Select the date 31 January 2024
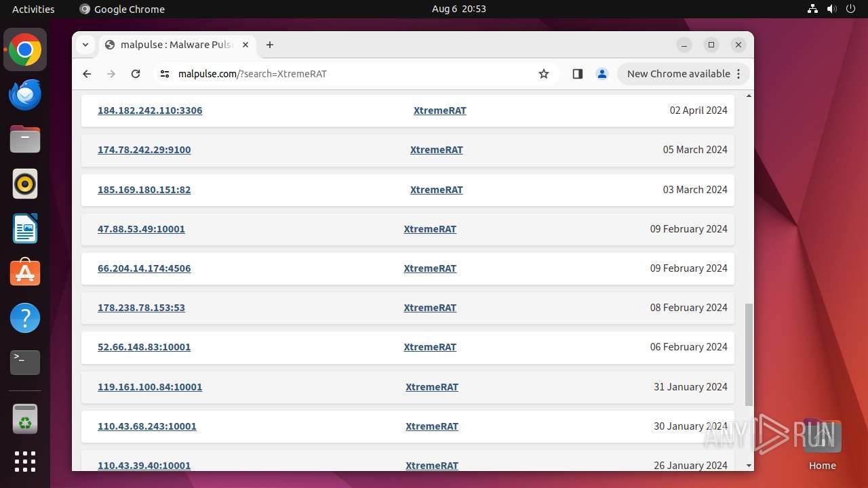 pyautogui.click(x=690, y=387)
